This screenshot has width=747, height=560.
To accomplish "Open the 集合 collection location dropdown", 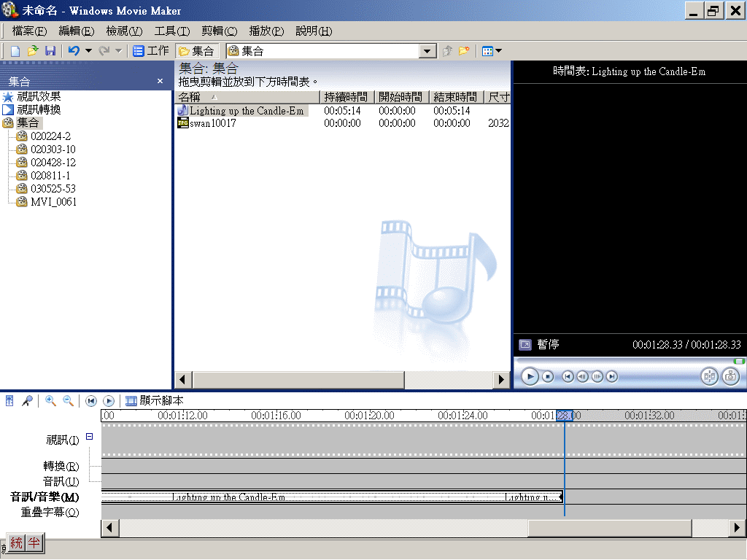I will [428, 51].
